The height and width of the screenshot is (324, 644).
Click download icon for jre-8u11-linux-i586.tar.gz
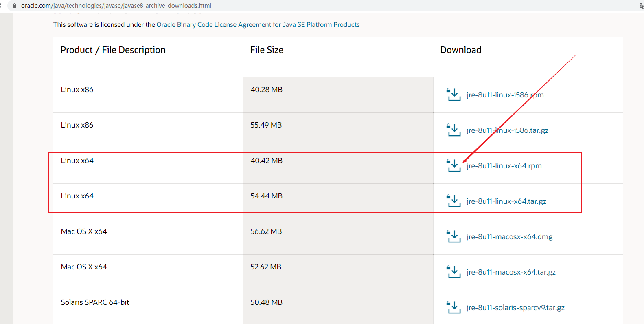(x=453, y=130)
